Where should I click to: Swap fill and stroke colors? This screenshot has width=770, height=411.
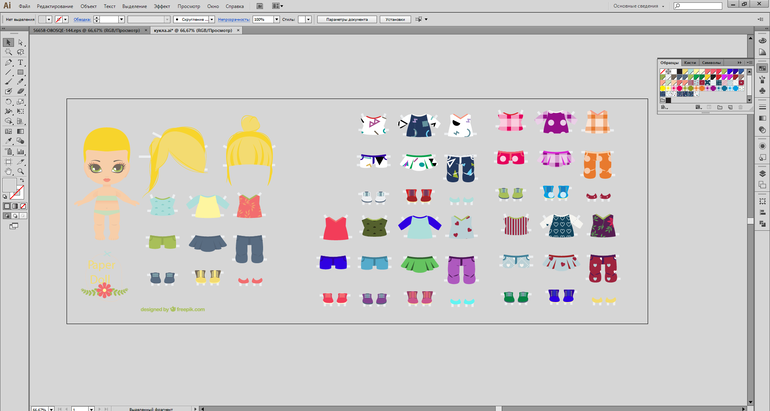[x=23, y=182]
